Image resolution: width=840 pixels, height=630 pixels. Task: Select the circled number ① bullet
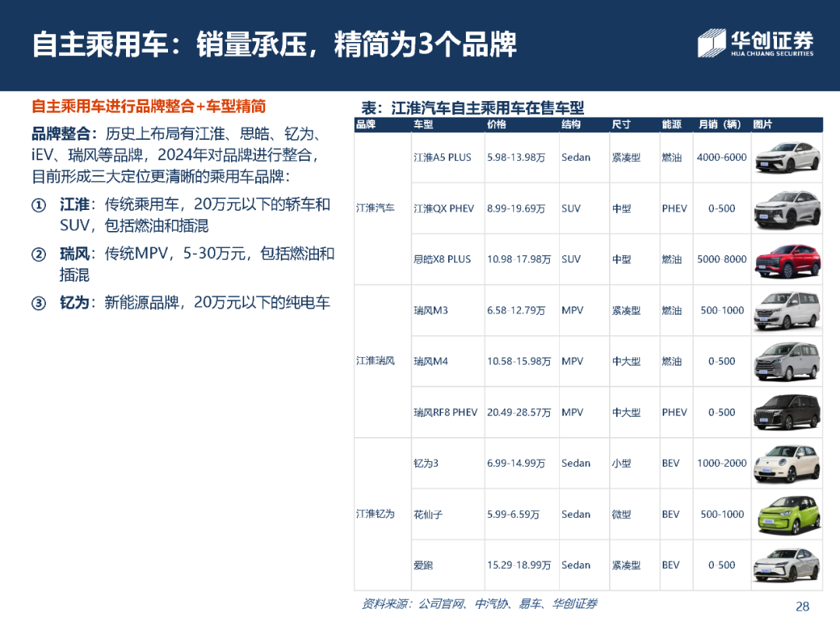click(x=39, y=205)
